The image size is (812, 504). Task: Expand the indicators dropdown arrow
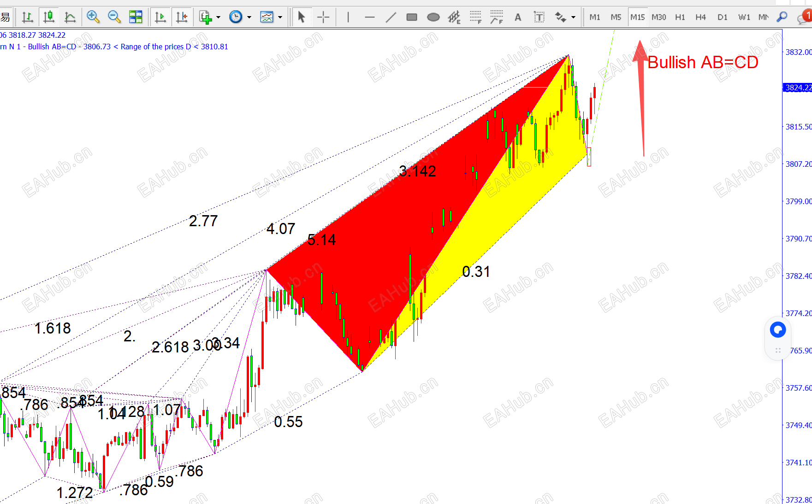pyautogui.click(x=219, y=18)
